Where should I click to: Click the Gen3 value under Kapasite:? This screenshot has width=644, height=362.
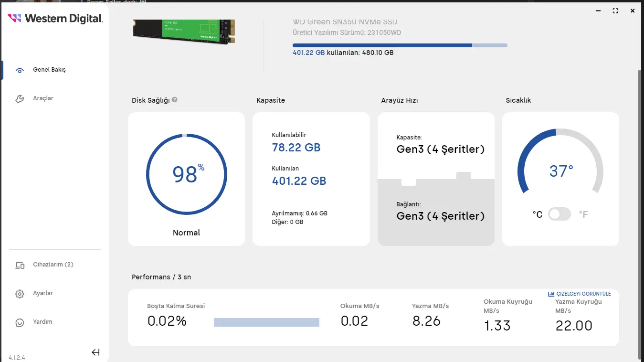(441, 149)
